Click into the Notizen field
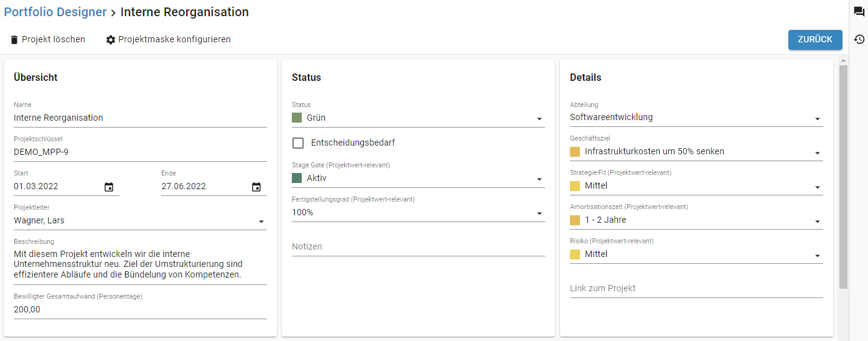 pyautogui.click(x=418, y=246)
